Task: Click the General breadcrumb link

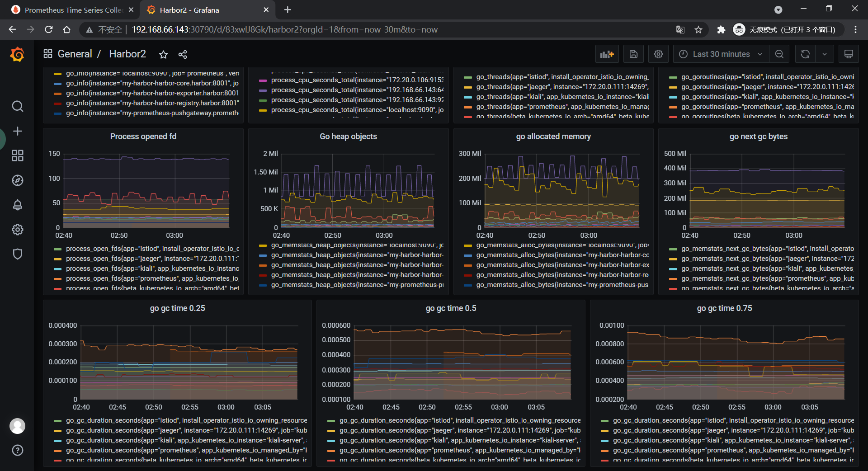Action: (75, 54)
